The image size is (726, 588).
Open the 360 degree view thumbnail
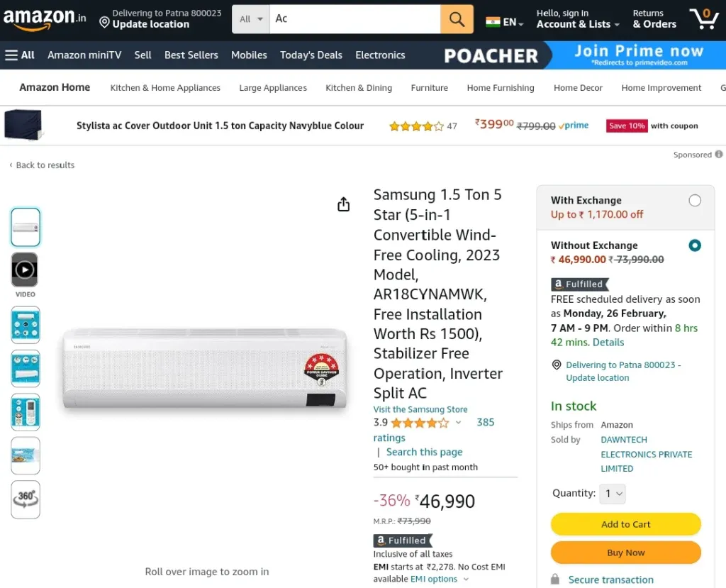point(26,499)
